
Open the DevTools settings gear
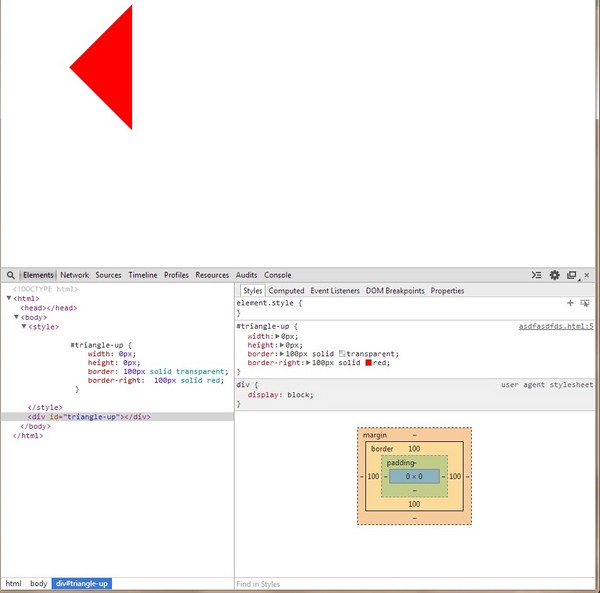coord(554,275)
